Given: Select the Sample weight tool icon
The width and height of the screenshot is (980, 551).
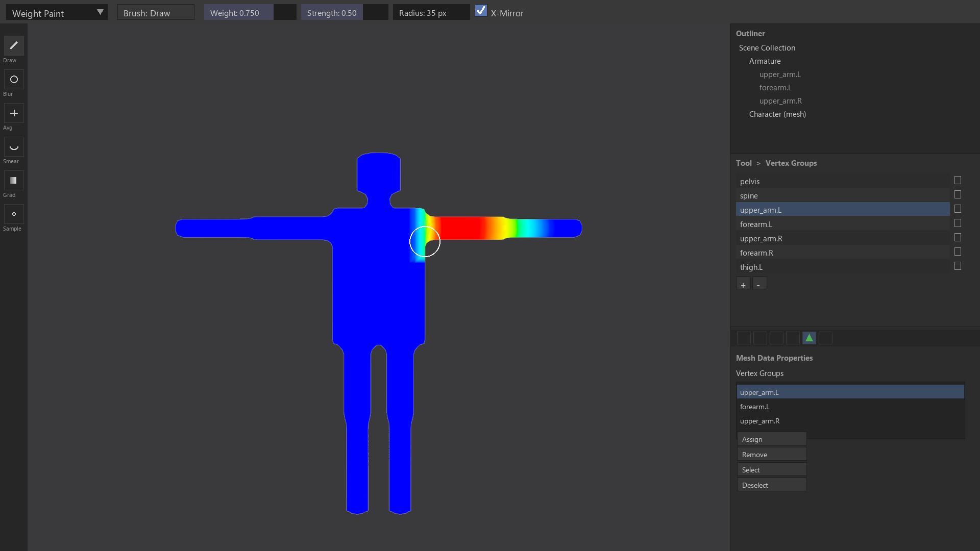Looking at the screenshot, I should [x=14, y=214].
